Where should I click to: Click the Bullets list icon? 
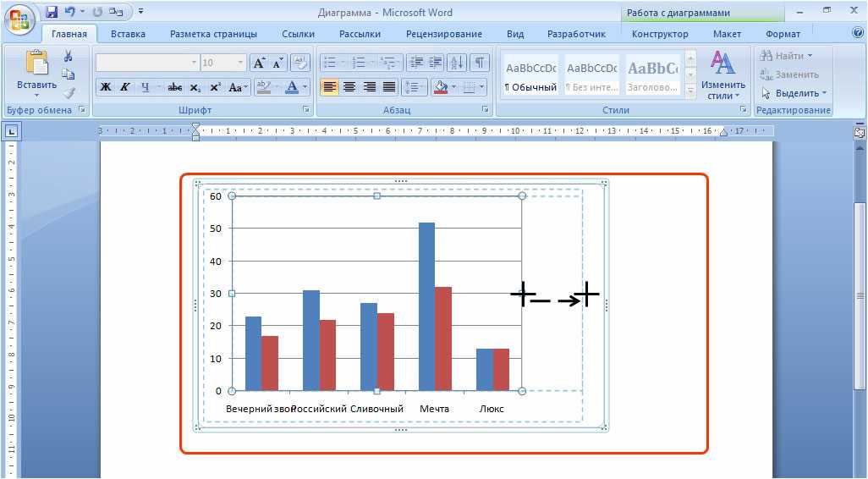point(331,63)
